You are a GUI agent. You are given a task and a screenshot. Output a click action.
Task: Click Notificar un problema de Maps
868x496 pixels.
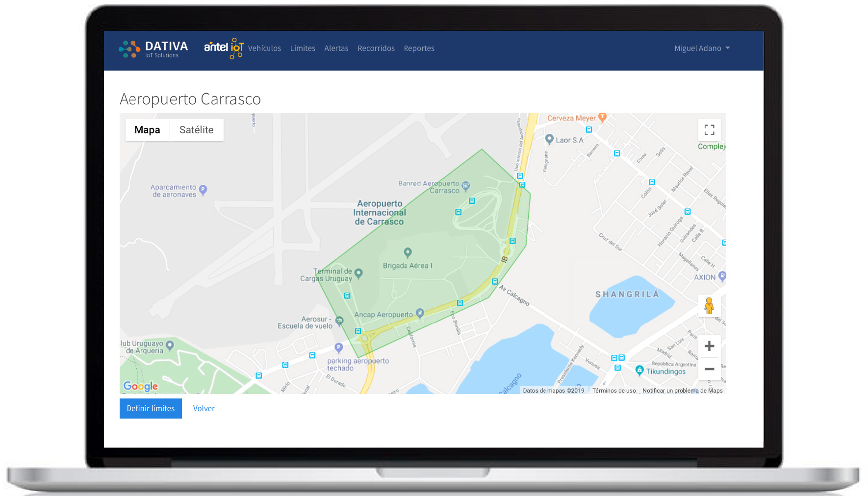(683, 391)
